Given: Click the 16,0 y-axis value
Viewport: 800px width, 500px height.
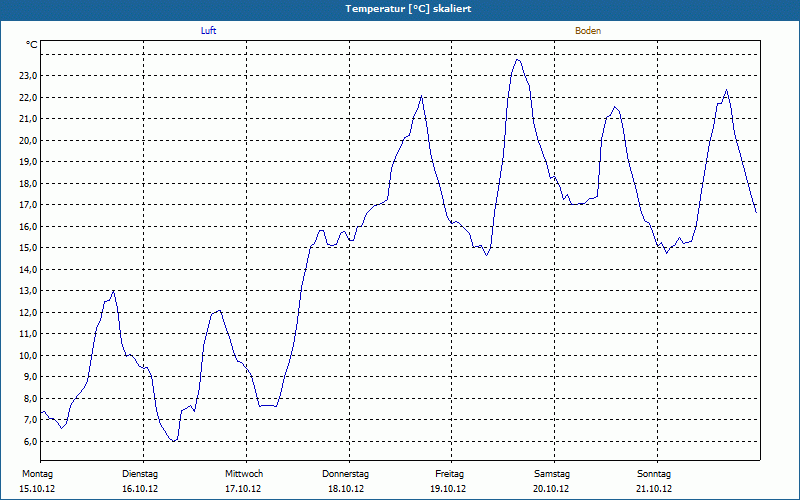Looking at the screenshot, I should click(28, 227).
